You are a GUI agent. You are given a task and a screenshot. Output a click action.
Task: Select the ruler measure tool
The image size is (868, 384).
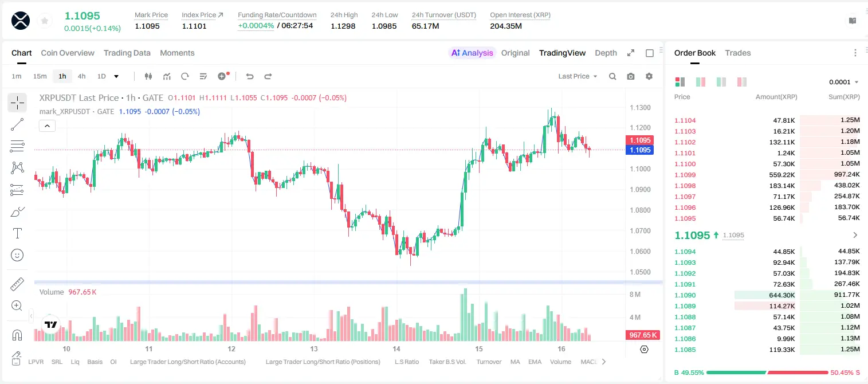pyautogui.click(x=17, y=284)
